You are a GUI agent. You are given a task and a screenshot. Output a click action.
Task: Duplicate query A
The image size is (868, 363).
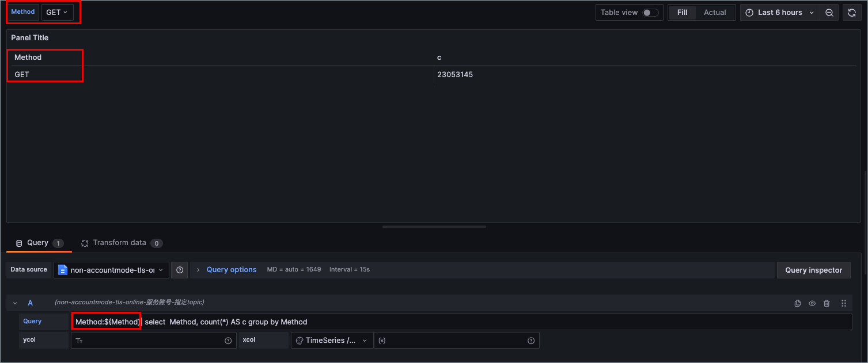click(x=798, y=303)
